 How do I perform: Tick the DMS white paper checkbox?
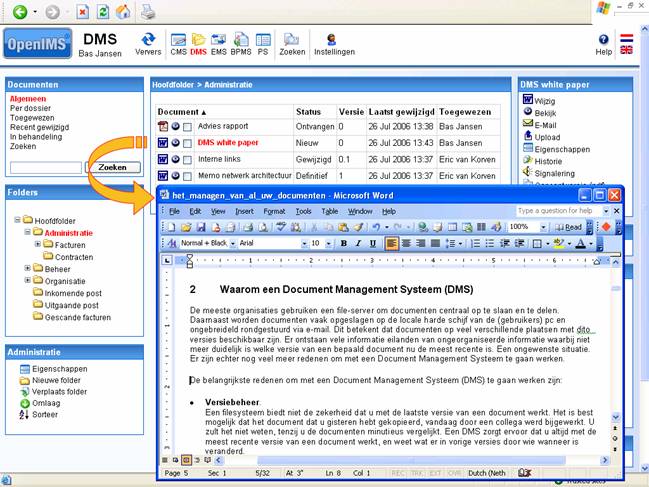coord(187,143)
